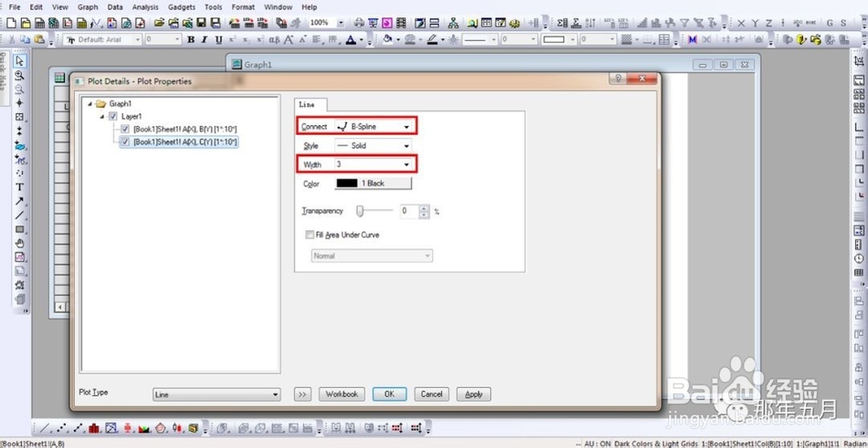
Task: Open the File menu
Action: pos(15,7)
